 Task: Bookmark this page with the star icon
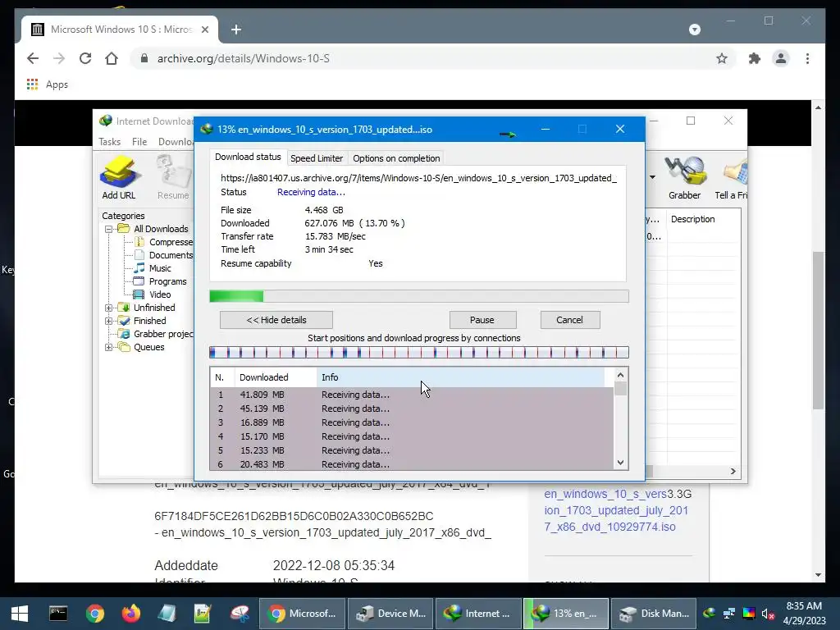click(722, 58)
